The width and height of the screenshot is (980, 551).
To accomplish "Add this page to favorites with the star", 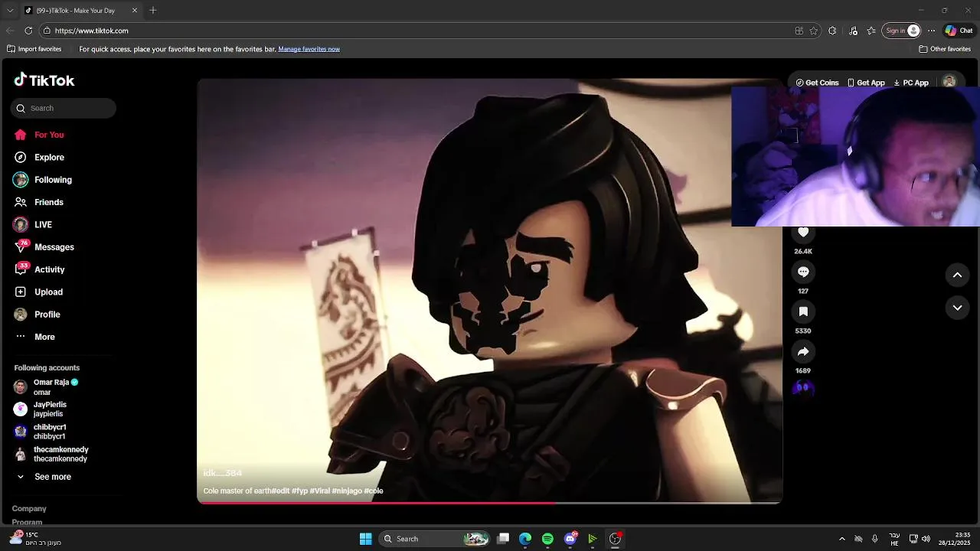I will tap(814, 31).
